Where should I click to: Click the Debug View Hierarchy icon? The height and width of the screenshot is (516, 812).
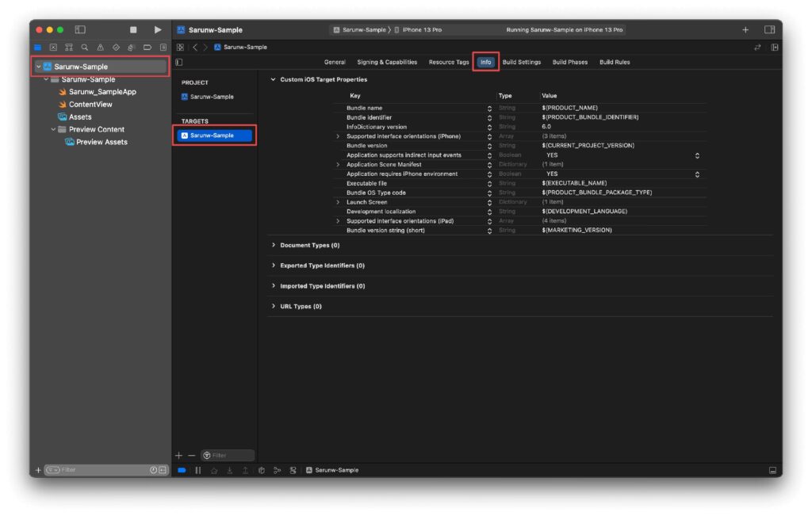coord(261,470)
